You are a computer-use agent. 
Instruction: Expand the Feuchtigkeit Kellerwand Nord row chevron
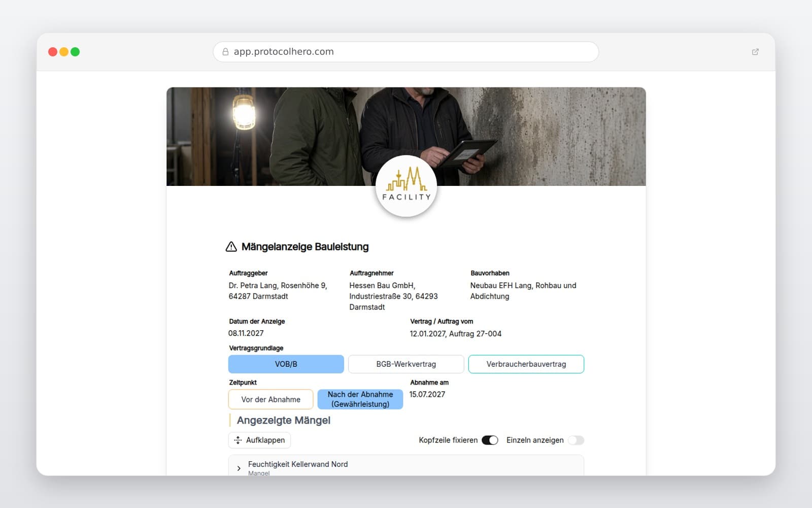[x=239, y=468]
